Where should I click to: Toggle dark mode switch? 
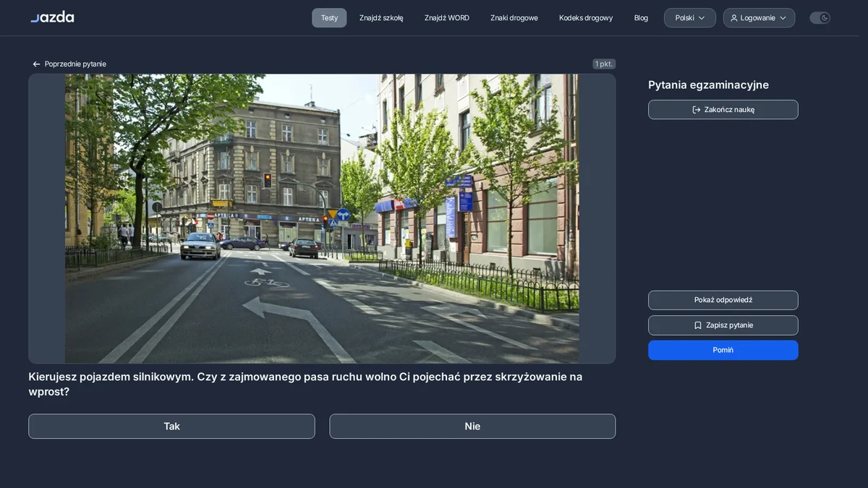pyautogui.click(x=820, y=18)
